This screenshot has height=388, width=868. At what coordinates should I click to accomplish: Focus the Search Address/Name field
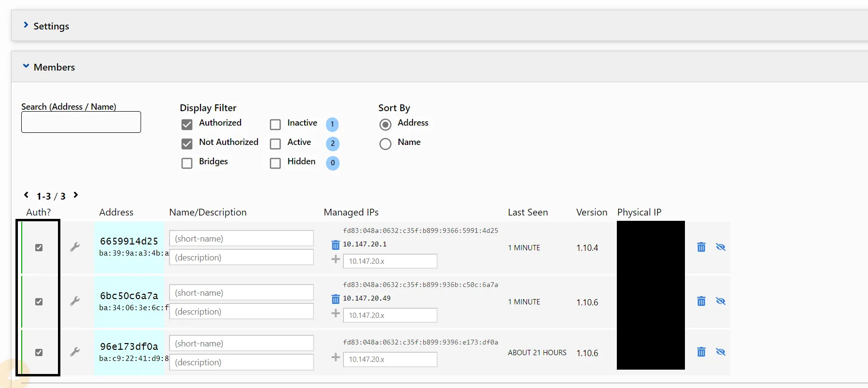[x=81, y=122]
